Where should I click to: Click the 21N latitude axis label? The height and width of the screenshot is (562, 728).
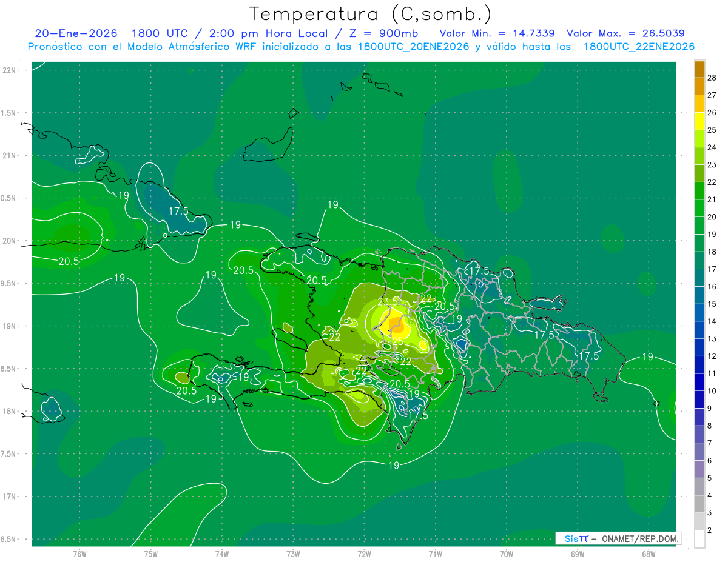coord(9,156)
